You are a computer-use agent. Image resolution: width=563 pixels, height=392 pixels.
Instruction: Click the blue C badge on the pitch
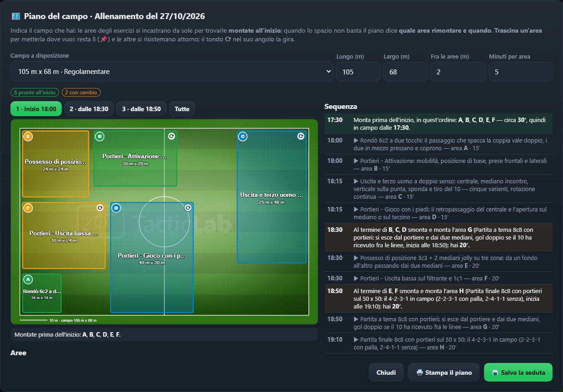[242, 136]
